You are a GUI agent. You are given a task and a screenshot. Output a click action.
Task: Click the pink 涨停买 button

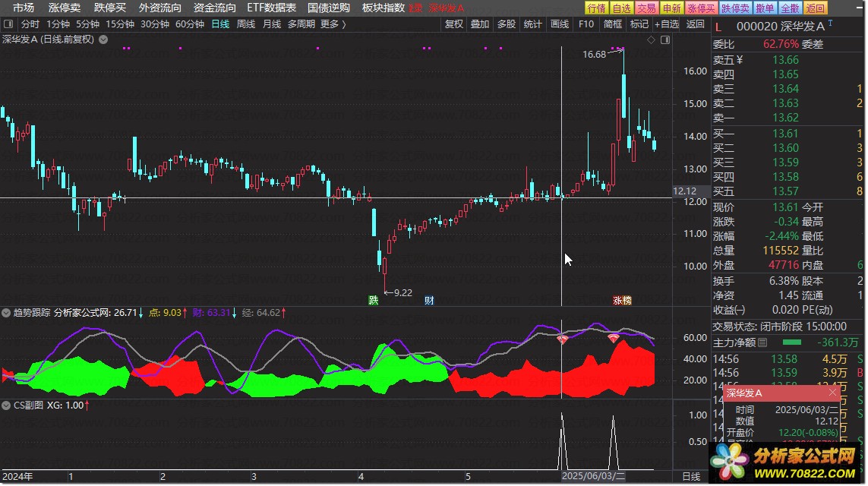click(x=701, y=8)
